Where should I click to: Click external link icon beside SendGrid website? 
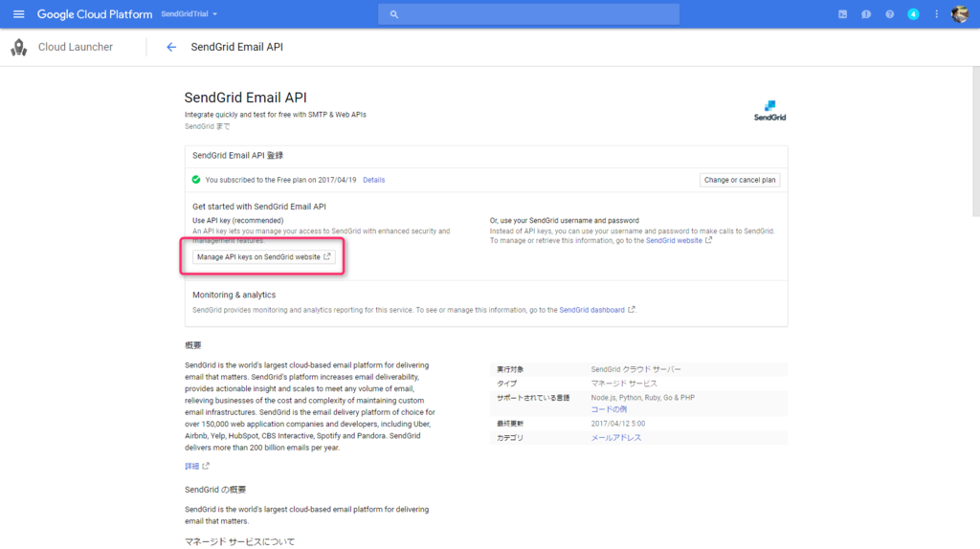point(708,240)
